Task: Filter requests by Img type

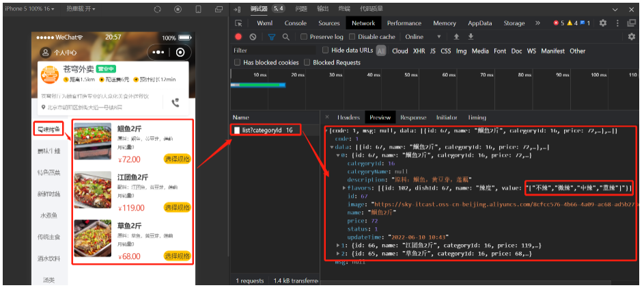Action: click(x=461, y=51)
